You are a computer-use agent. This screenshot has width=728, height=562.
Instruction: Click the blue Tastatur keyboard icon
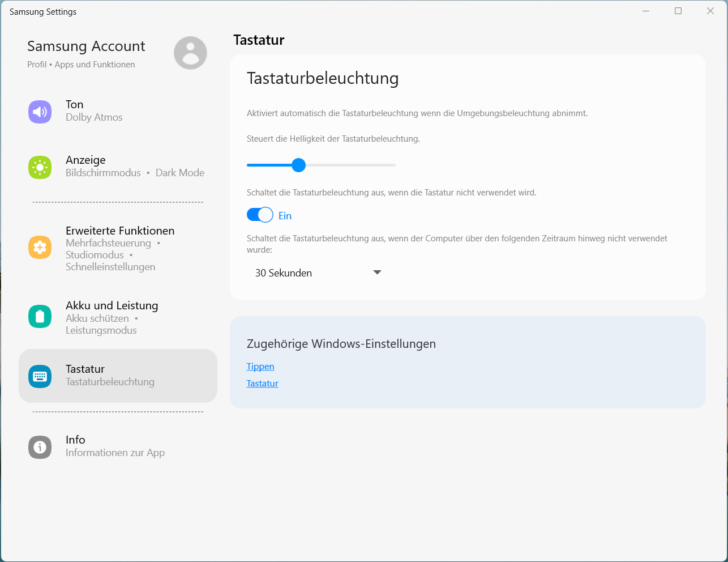pos(40,376)
